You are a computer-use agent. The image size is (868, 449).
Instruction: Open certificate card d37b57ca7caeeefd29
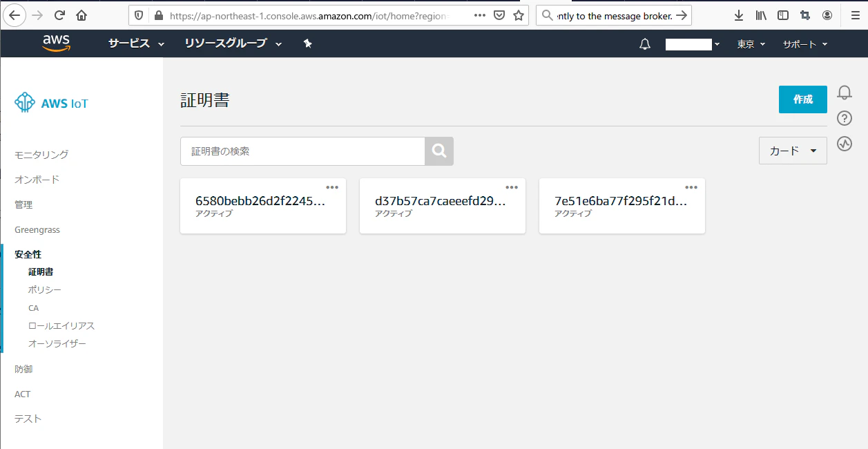[443, 206]
